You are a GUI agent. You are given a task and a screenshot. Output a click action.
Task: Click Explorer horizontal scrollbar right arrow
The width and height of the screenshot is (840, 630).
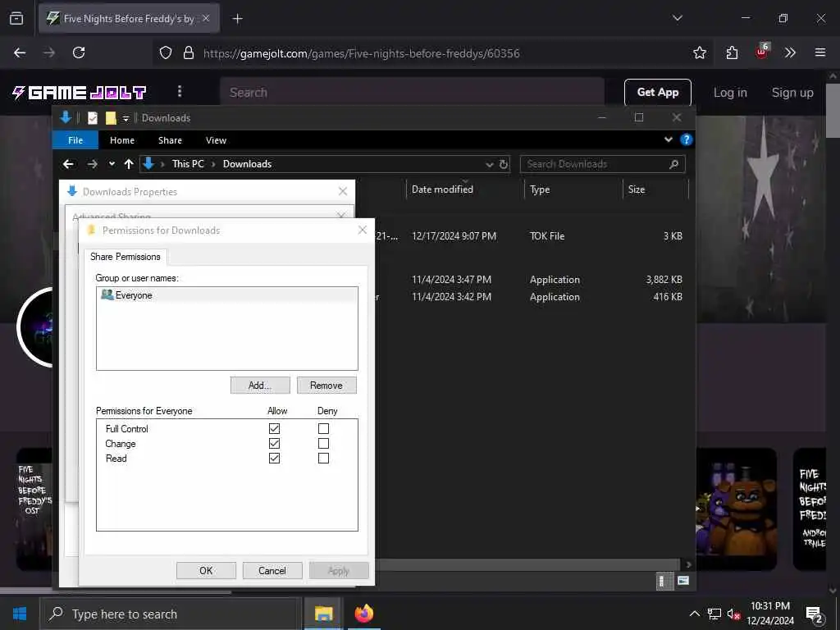click(x=688, y=564)
